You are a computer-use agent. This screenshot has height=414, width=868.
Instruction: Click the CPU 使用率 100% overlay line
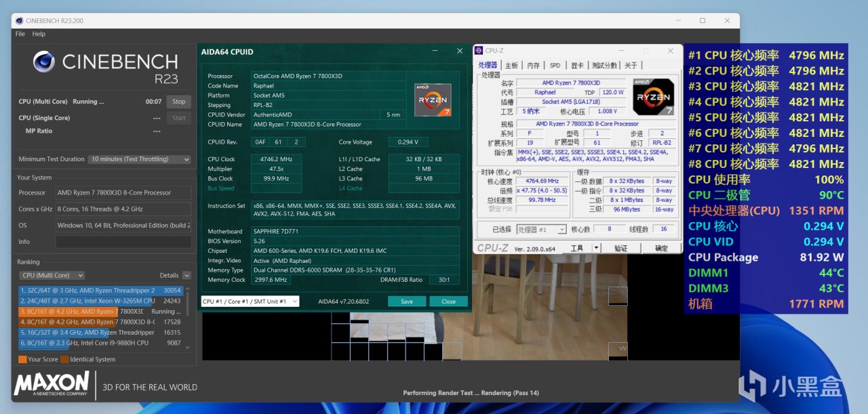(766, 180)
